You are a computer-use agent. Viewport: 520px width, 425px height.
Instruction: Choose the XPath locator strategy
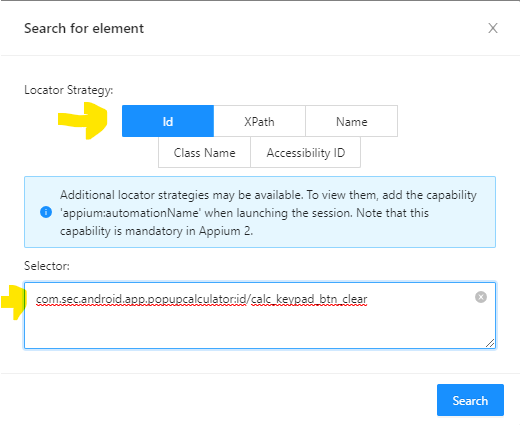tap(259, 121)
